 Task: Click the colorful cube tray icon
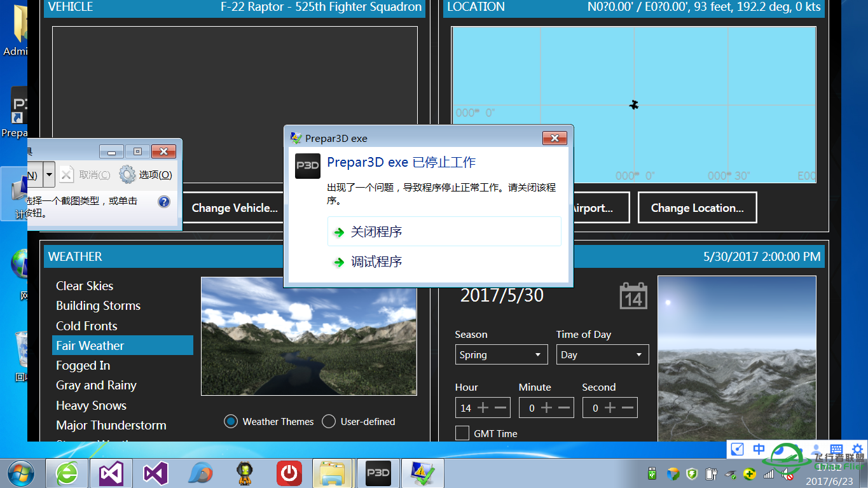[673, 473]
